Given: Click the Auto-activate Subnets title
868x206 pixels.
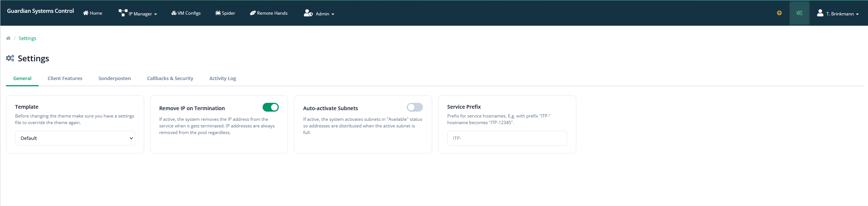Looking at the screenshot, I should 330,108.
